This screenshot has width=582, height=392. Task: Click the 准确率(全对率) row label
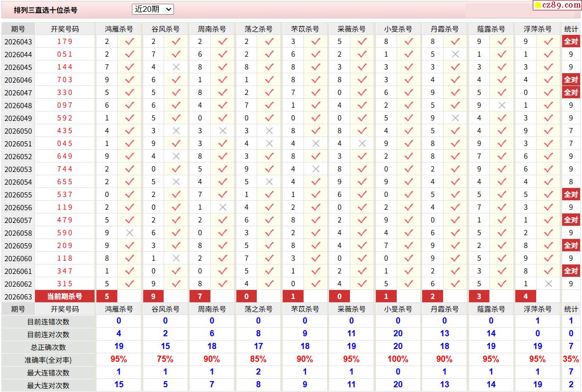pyautogui.click(x=48, y=360)
